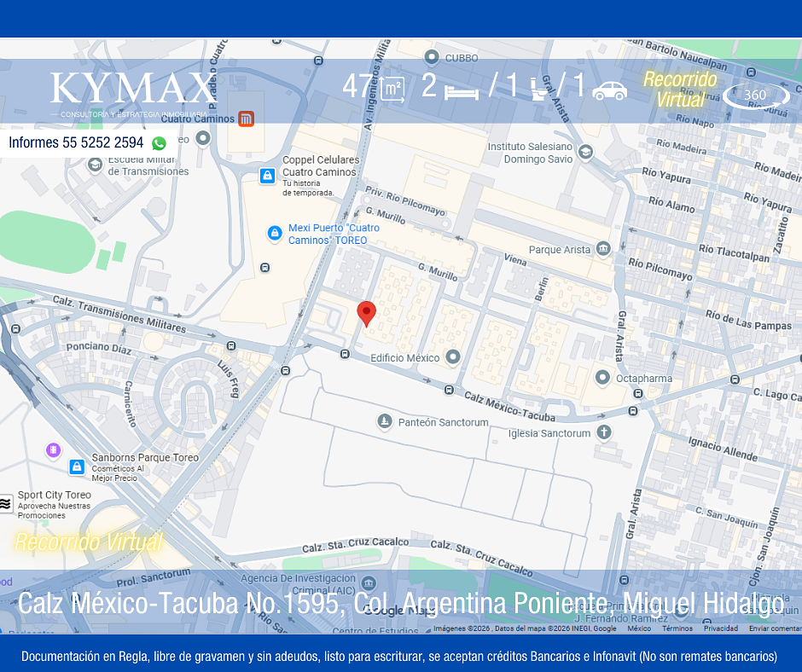This screenshot has width=802, height=672.
Task: Click the 'Calz. Transmisiones Militares' street label
Action: (x=119, y=314)
